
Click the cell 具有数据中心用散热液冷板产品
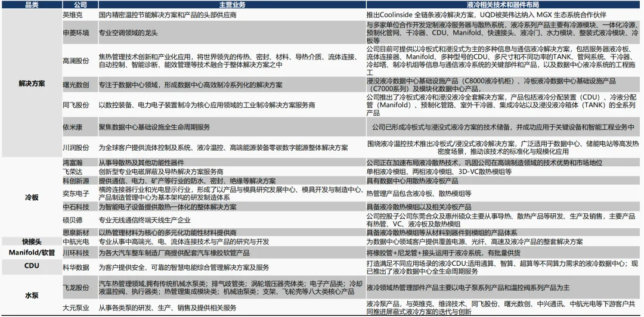[x=503, y=181]
